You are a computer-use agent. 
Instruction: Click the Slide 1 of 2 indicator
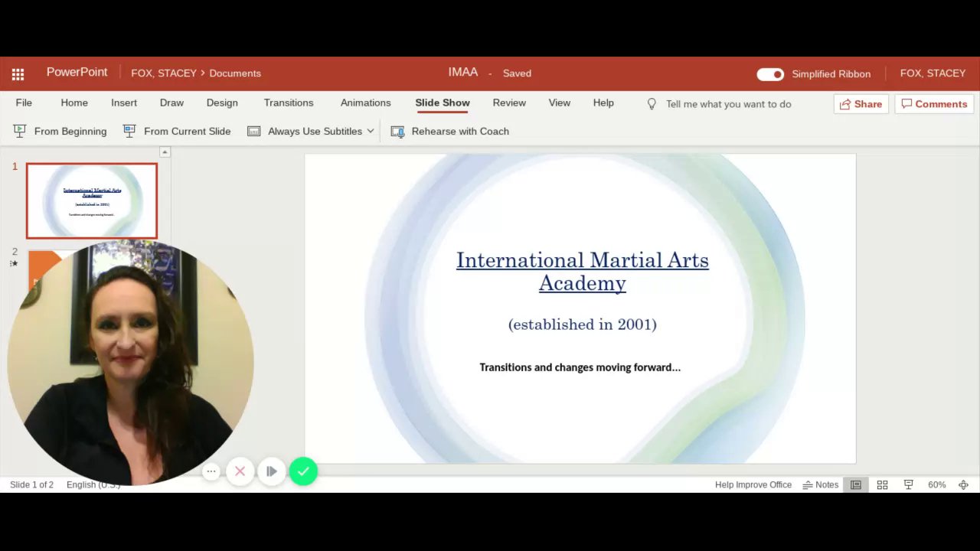[x=31, y=484]
